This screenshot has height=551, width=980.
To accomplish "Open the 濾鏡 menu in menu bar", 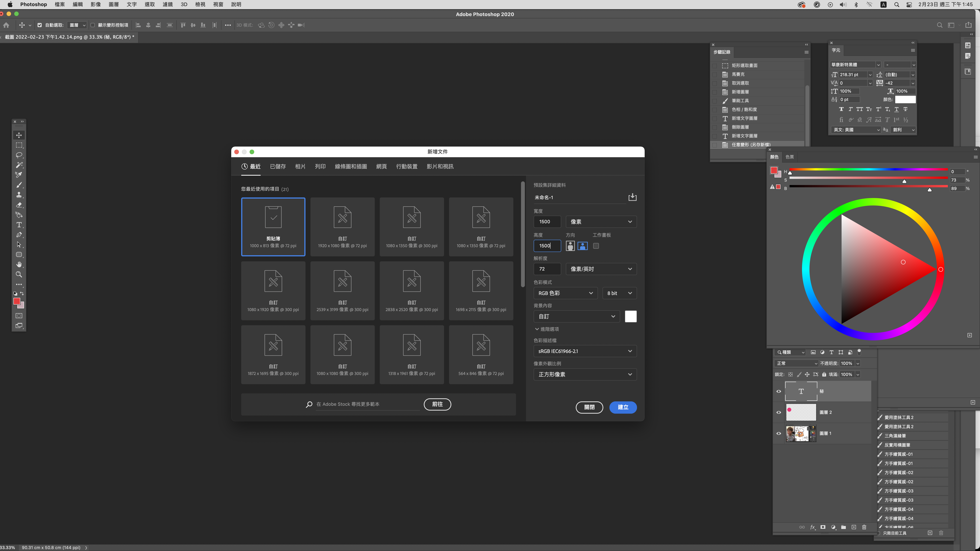I will pos(168,5).
